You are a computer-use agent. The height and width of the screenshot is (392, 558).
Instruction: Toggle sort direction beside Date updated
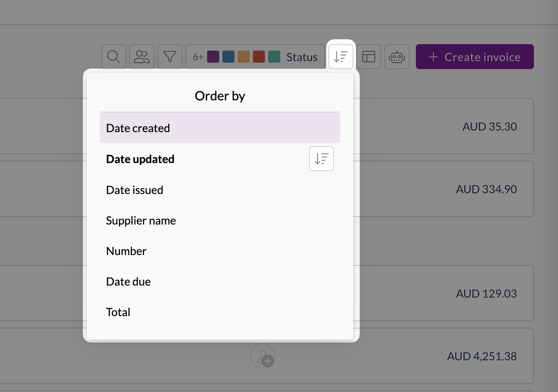coord(322,159)
